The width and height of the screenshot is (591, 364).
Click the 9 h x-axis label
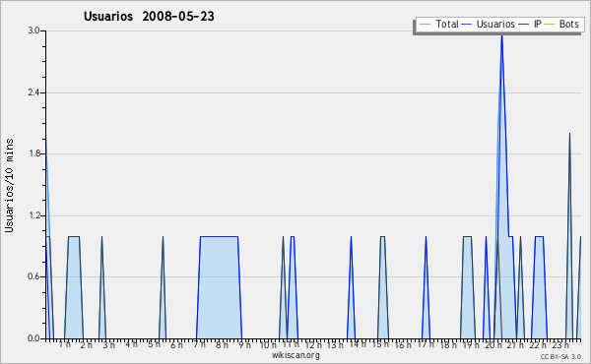(244, 345)
